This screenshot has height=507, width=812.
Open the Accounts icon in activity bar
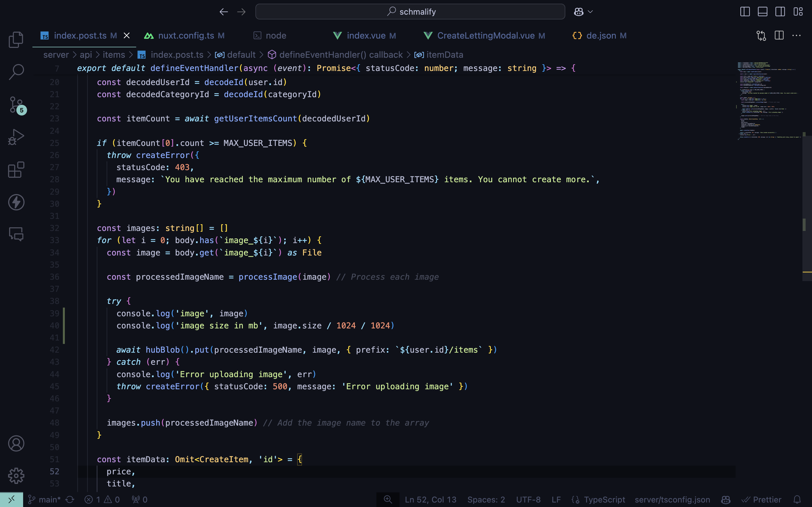(16, 443)
